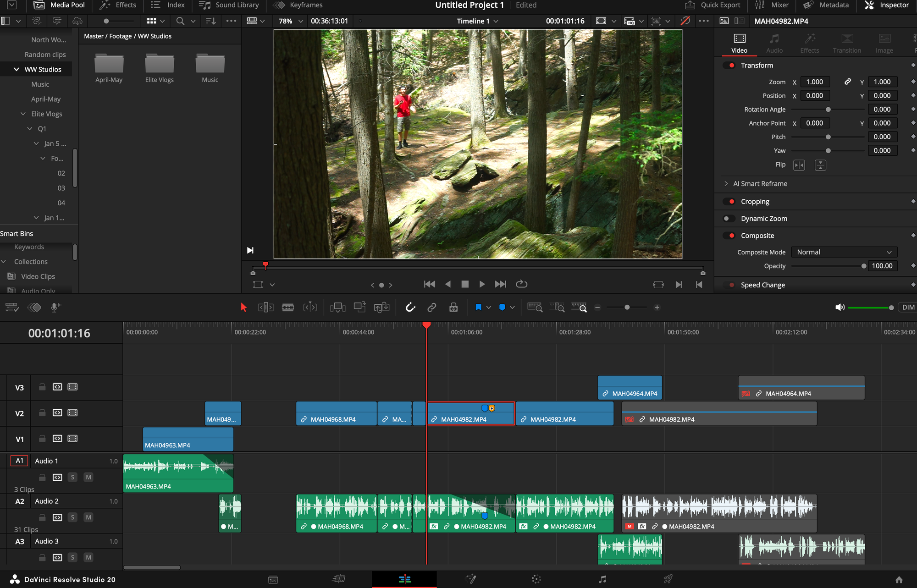Viewport: 917px width, 588px height.
Task: Click the Overwrite Clip icon
Action: click(360, 307)
